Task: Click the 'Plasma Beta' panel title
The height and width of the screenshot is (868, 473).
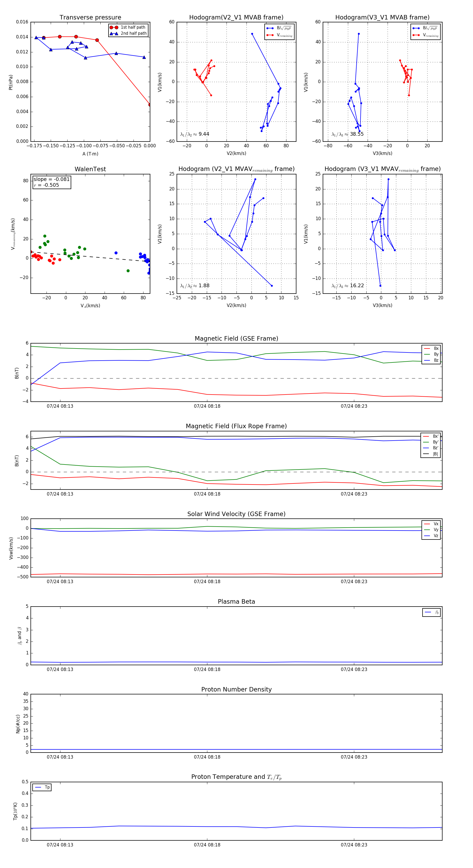Action: 236,602
